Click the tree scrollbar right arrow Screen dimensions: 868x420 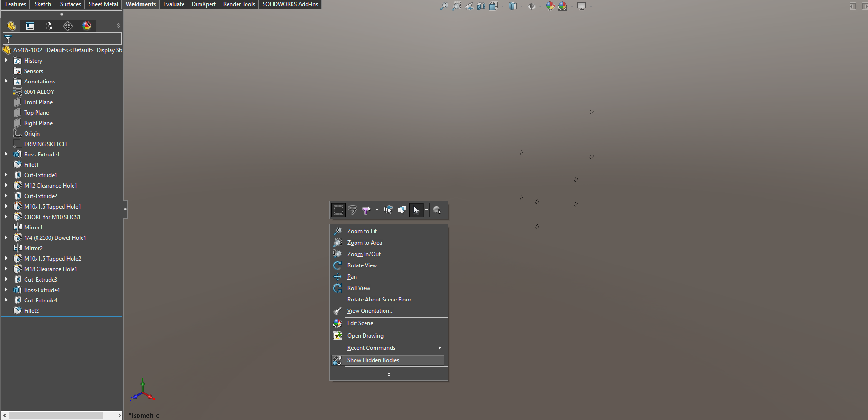coord(119,415)
